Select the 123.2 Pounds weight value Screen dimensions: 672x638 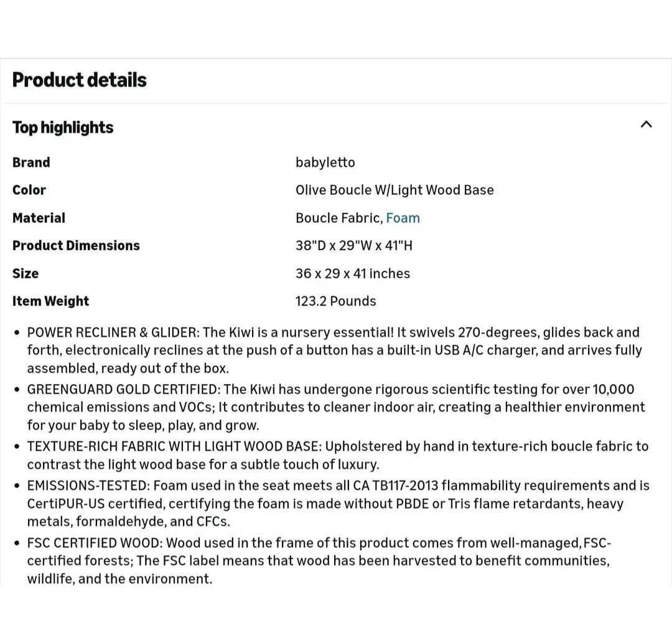[x=335, y=301]
